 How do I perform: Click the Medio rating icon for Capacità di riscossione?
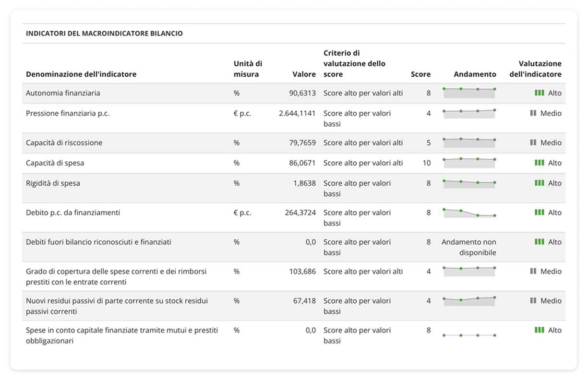pos(533,142)
